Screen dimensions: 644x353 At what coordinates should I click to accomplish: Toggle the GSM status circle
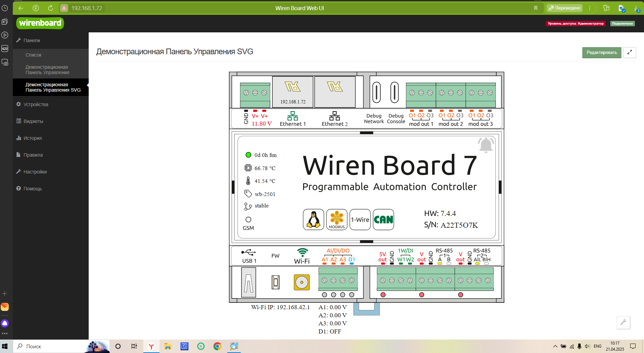[x=248, y=220]
